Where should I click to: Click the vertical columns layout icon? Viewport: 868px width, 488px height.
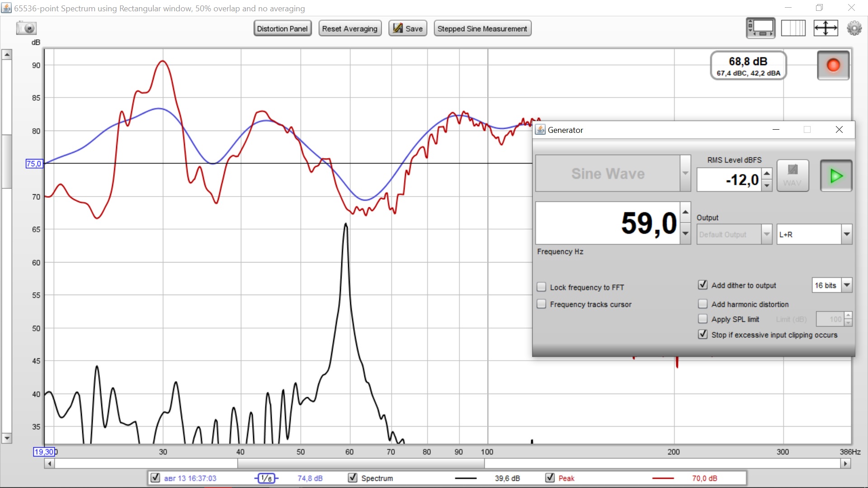coord(793,28)
